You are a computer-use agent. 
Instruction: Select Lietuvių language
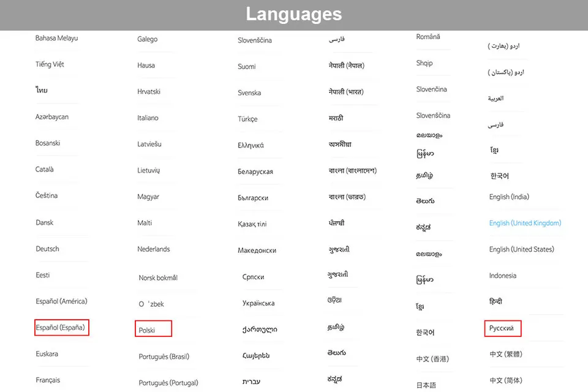pos(148,170)
